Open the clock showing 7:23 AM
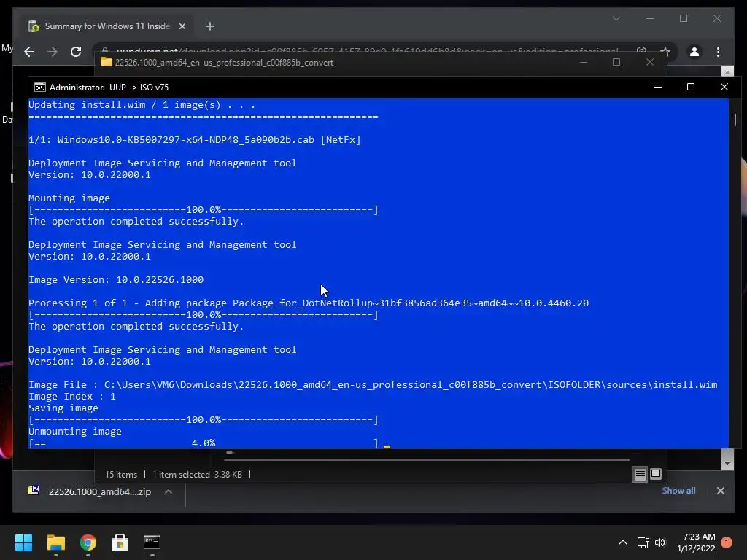The image size is (747, 560). tap(696, 542)
